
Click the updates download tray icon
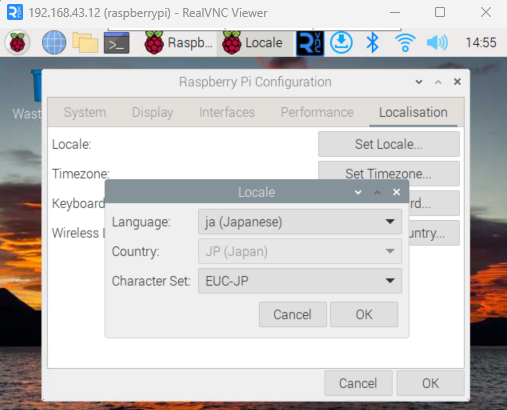click(341, 43)
